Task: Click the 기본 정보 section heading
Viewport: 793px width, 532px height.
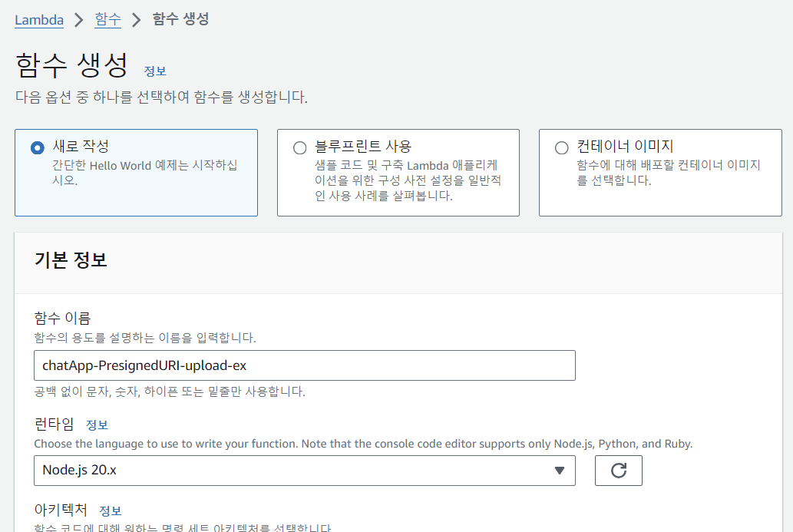Action: click(x=71, y=260)
